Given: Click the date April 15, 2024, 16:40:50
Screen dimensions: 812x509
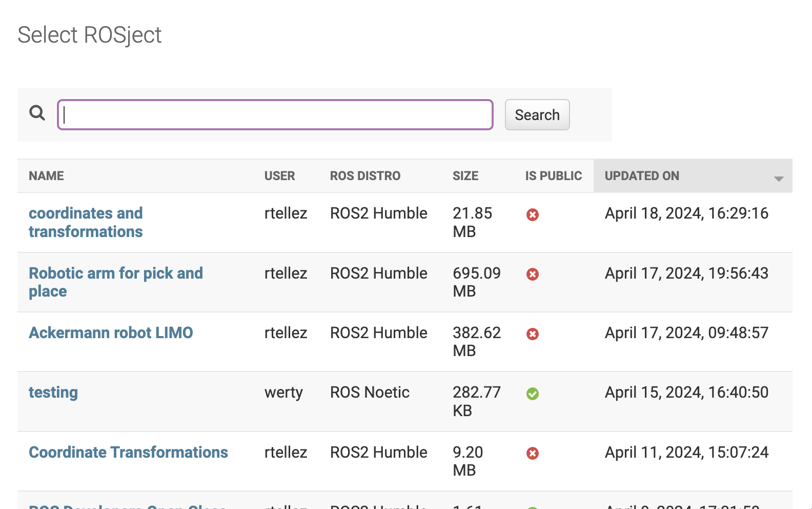Looking at the screenshot, I should click(x=686, y=392).
